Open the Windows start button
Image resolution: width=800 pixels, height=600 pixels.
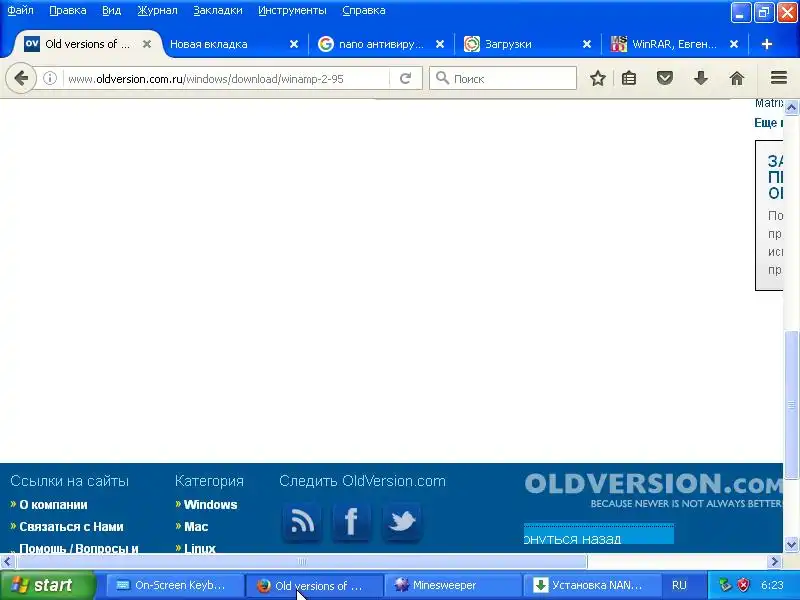48,585
